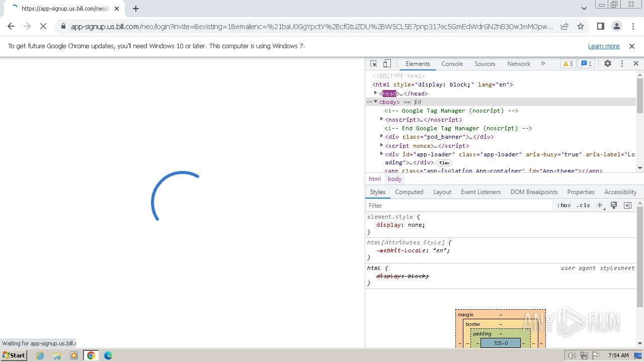Go back to previous page
The image size is (644, 362).
click(11, 26)
